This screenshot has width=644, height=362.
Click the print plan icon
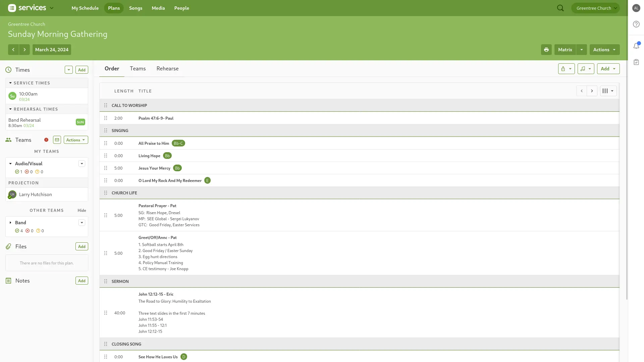[x=546, y=50]
